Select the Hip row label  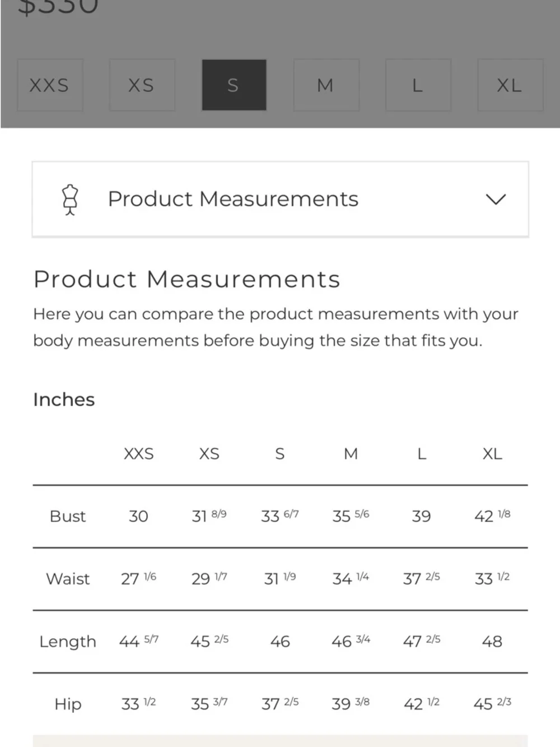point(68,704)
